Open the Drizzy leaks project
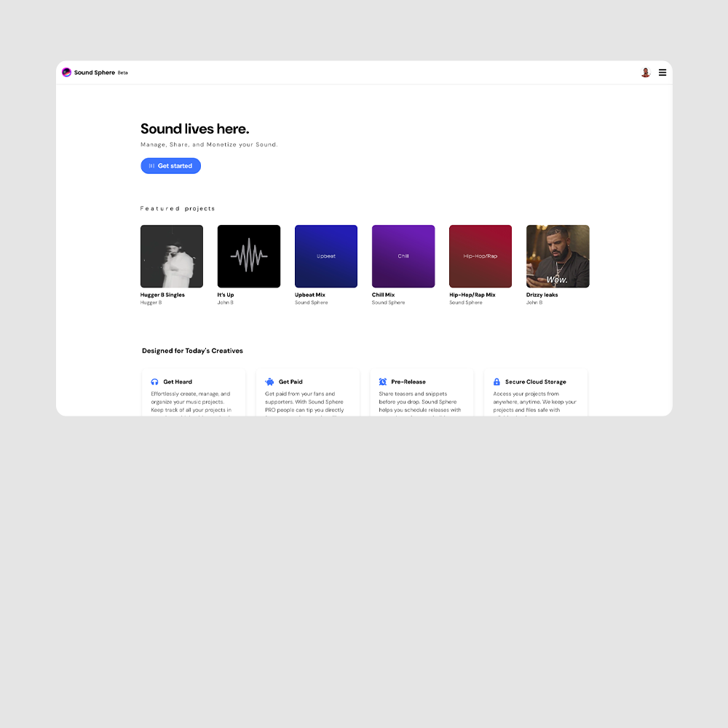Image resolution: width=728 pixels, height=728 pixels. (557, 256)
